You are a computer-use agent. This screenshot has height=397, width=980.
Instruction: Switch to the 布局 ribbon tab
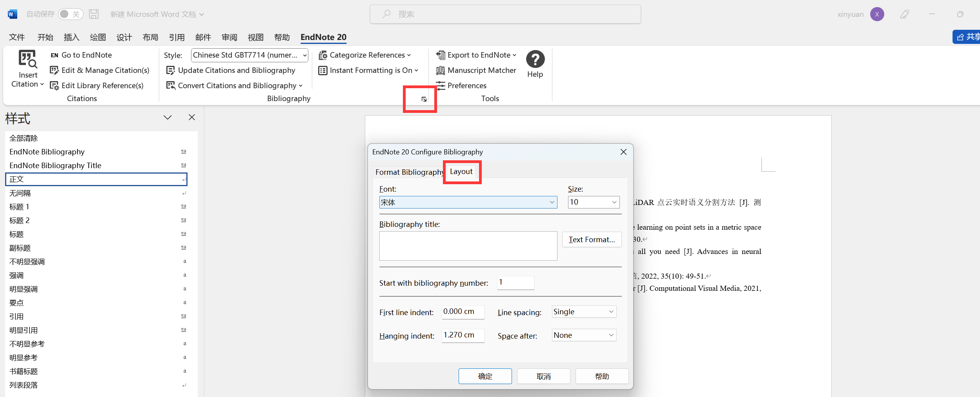150,37
